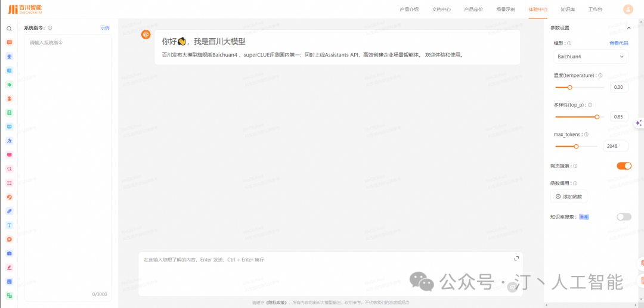Open the orange chat bubble sidebar icon
Screen dimensions: 644x308
(9, 42)
